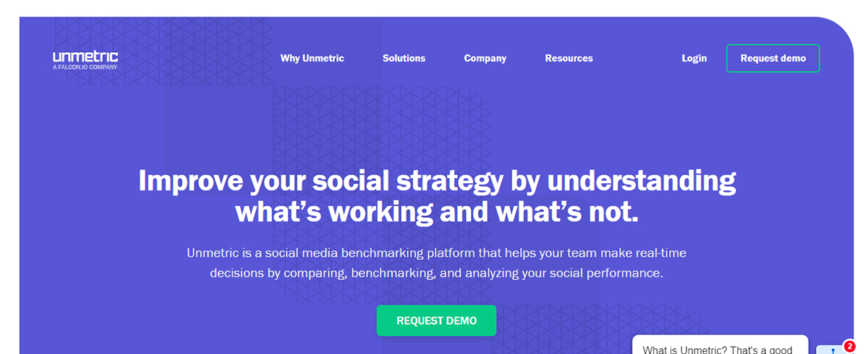Open the 'What is Unmetric?' chat message
Image resolution: width=868 pixels, height=354 pixels.
pos(720,345)
